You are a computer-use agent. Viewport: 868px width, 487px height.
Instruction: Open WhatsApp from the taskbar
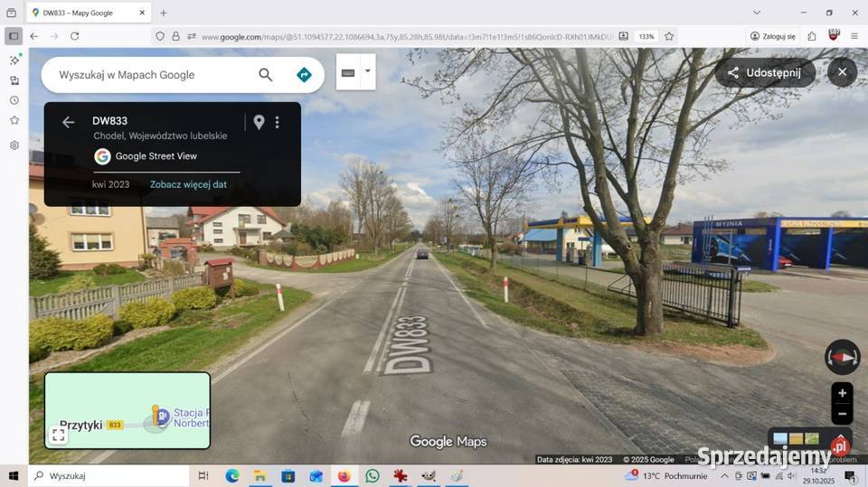coord(372,476)
